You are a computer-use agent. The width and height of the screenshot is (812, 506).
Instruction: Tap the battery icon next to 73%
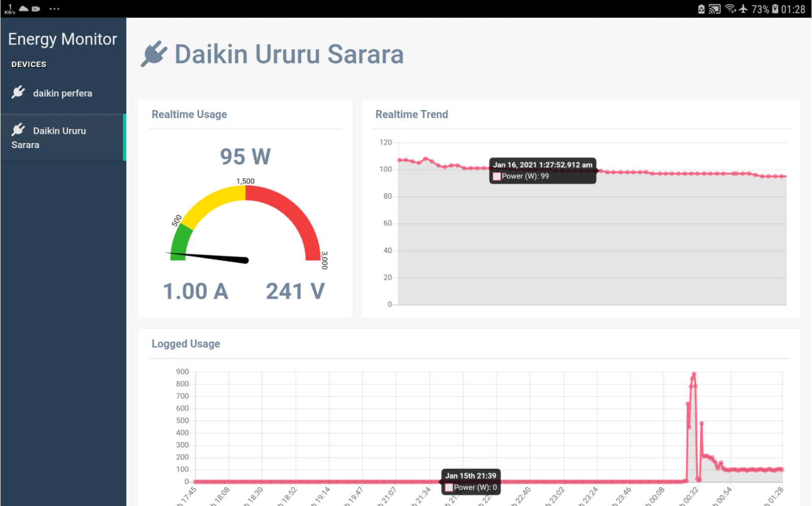(x=775, y=9)
